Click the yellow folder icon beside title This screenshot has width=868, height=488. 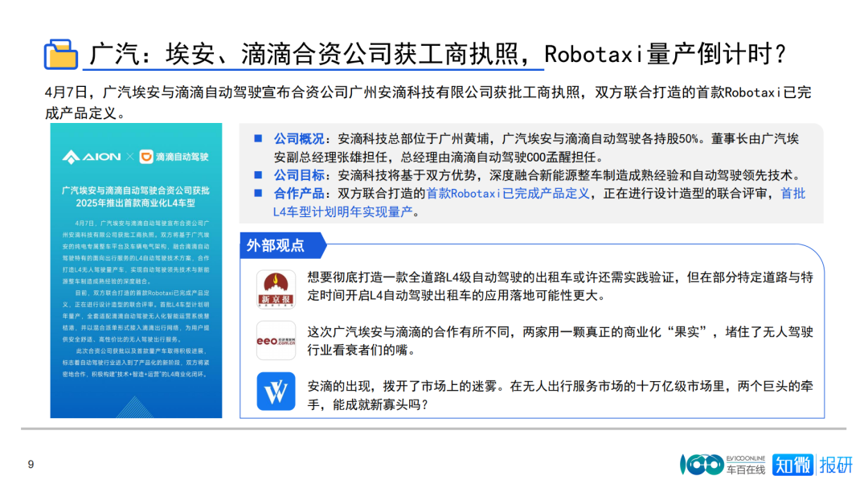[x=61, y=54]
